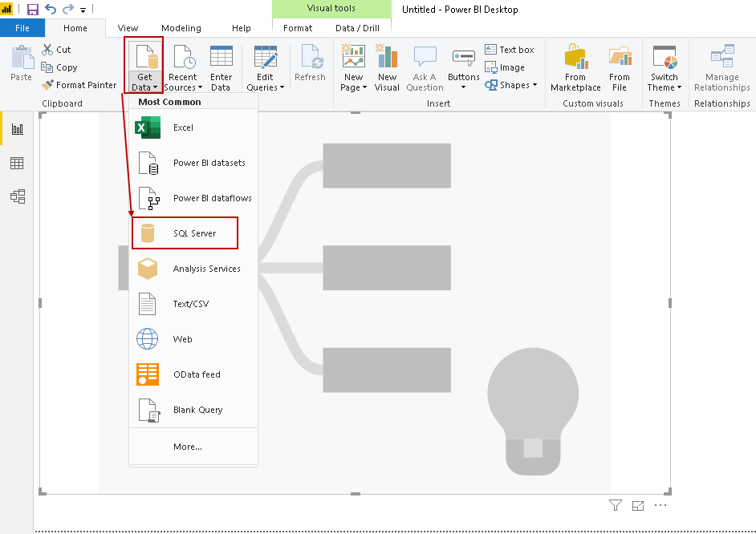756x534 pixels.
Task: Import custom visual From Marketplace
Action: coord(575,67)
